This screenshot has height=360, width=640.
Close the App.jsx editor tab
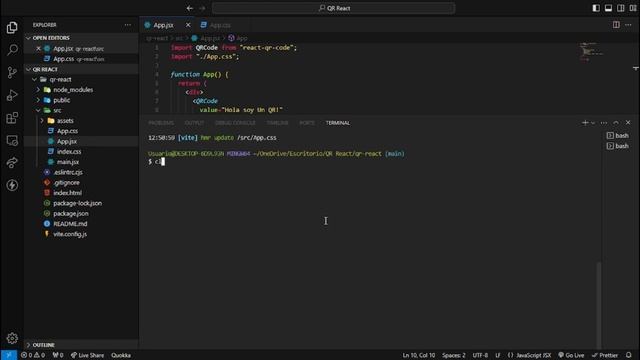pos(188,25)
